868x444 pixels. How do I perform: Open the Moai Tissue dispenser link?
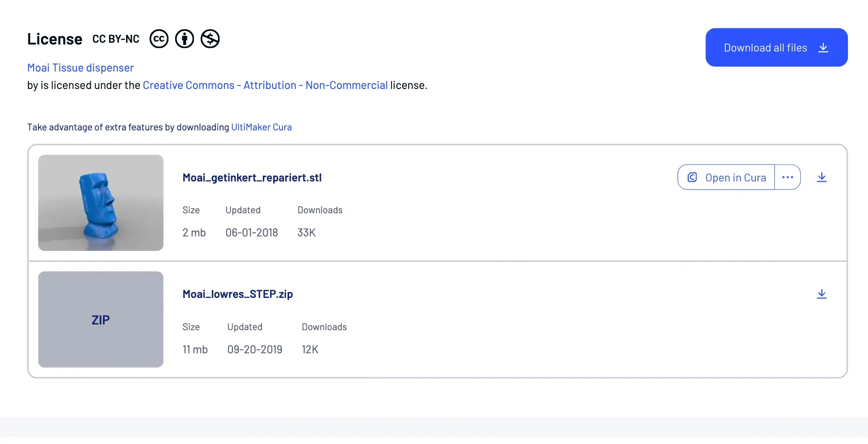[x=80, y=68]
